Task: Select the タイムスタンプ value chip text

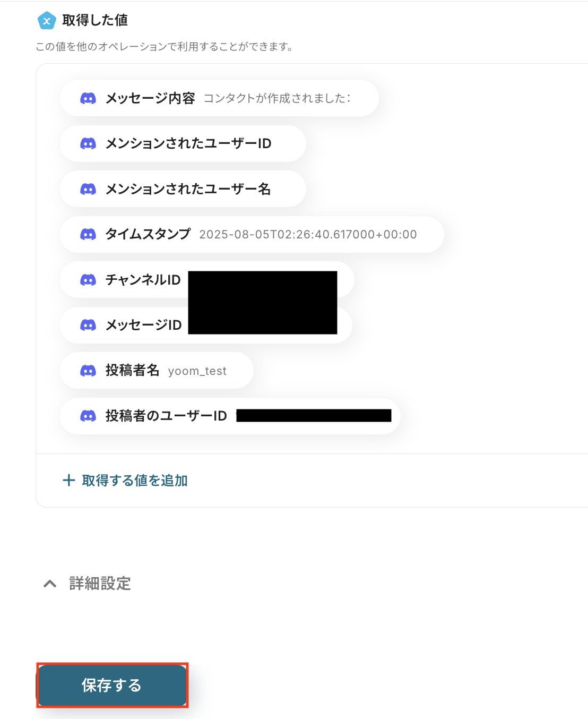Action: (x=308, y=234)
